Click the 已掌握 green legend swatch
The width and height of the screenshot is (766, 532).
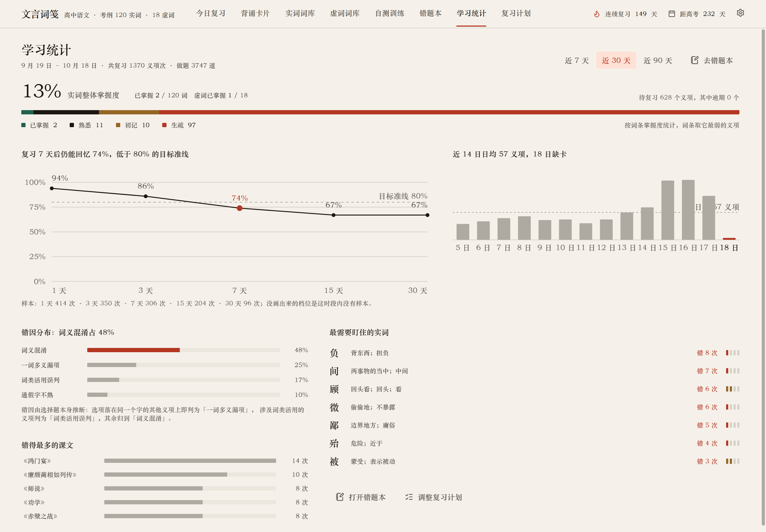pos(23,125)
